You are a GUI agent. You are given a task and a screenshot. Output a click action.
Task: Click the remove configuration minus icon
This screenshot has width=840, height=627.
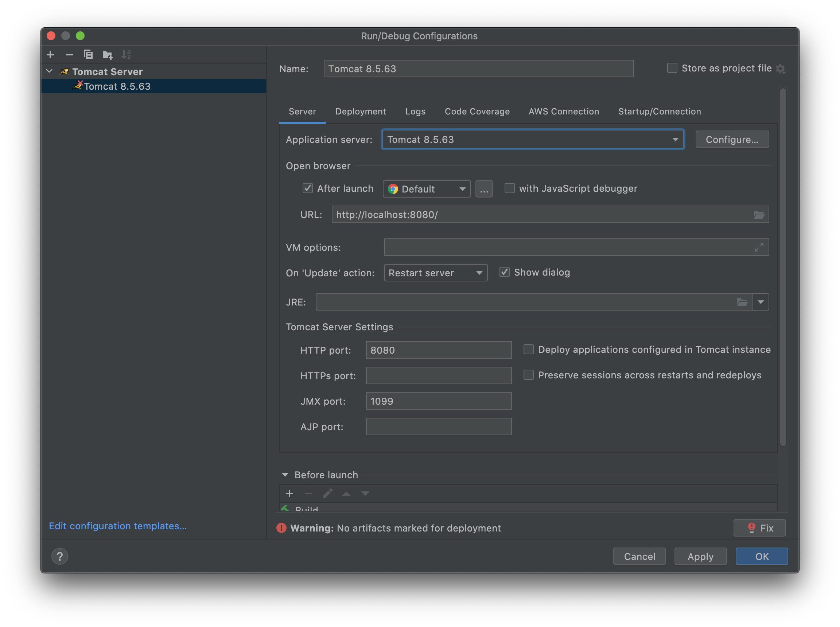(69, 55)
